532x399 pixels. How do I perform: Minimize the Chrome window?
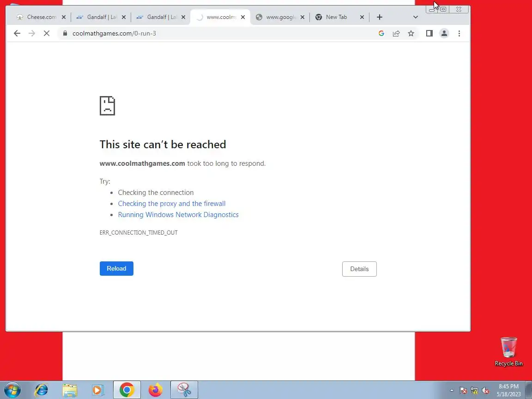tap(432, 9)
